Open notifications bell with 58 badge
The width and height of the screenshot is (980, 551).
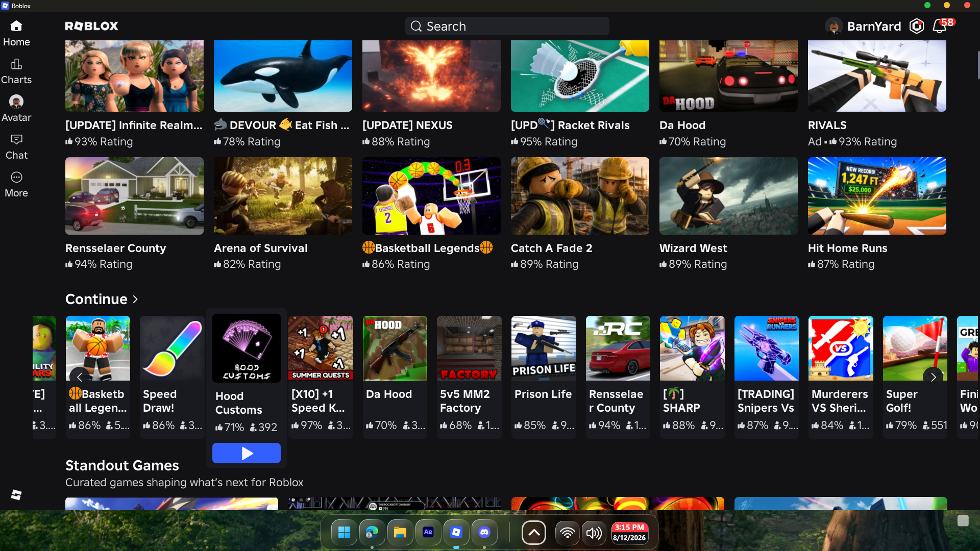click(940, 26)
